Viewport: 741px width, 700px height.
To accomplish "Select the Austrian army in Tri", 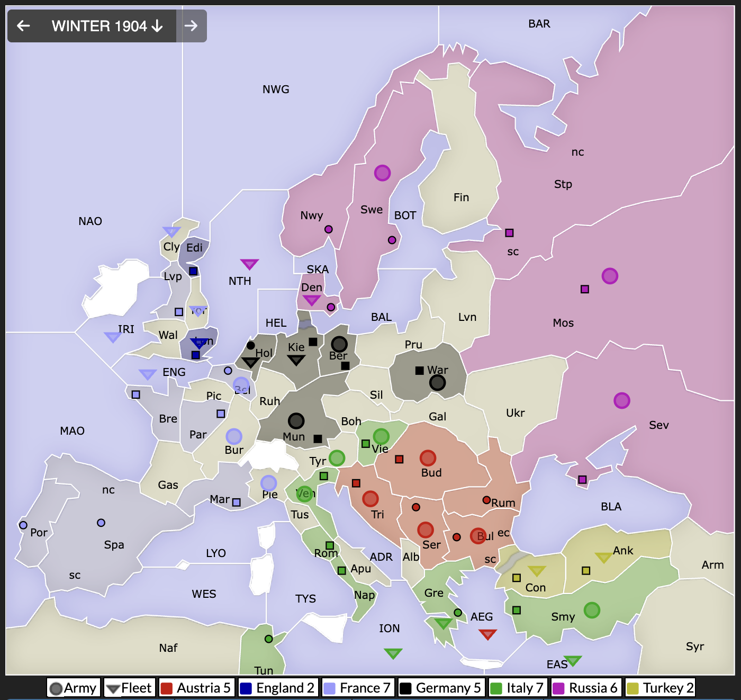I will pyautogui.click(x=370, y=498).
